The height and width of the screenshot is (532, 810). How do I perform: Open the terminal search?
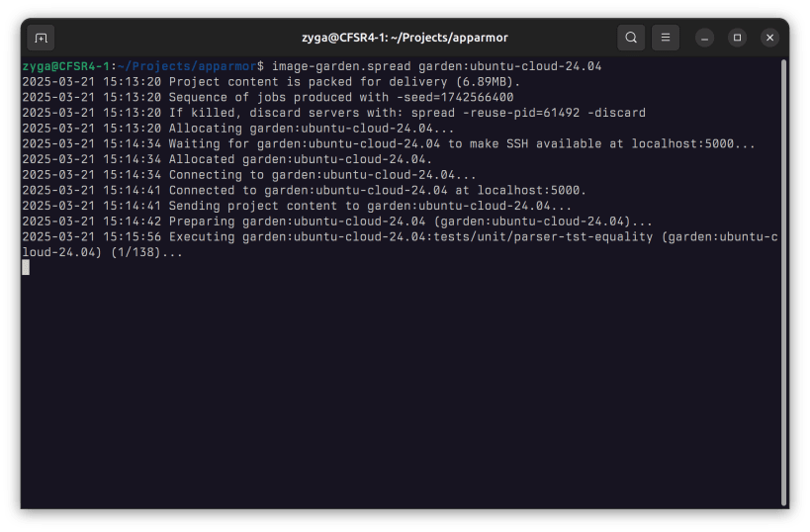(x=631, y=38)
